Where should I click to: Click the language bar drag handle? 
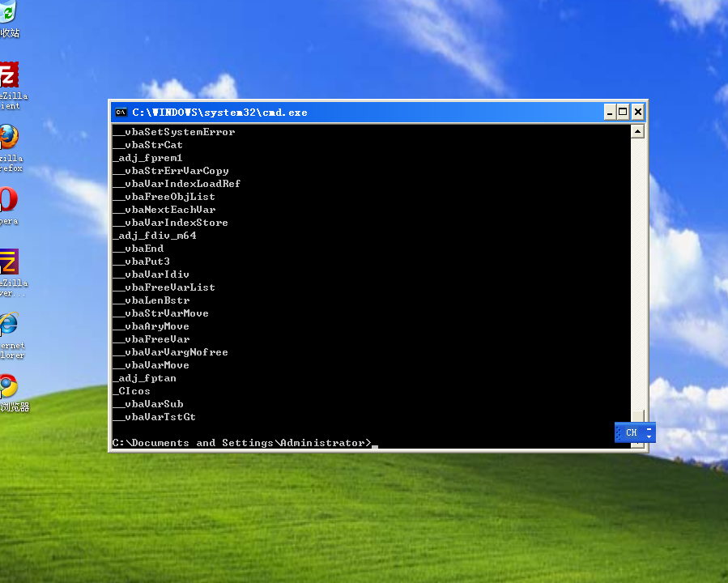pyautogui.click(x=619, y=432)
